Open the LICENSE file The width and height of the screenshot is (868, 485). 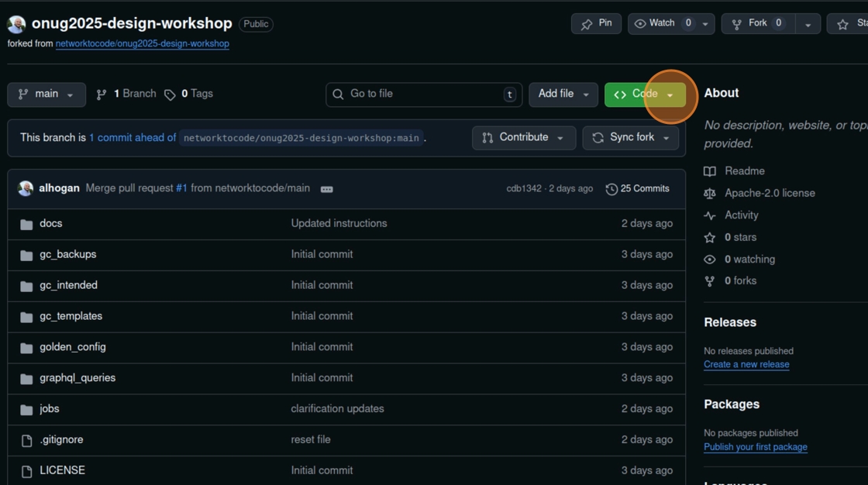[x=62, y=470]
